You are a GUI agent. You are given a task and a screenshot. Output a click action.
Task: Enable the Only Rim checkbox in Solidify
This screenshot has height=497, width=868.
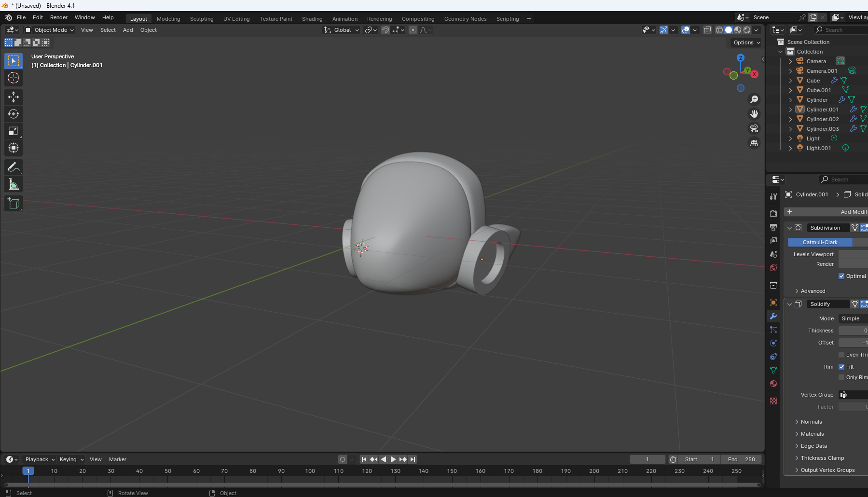(841, 377)
